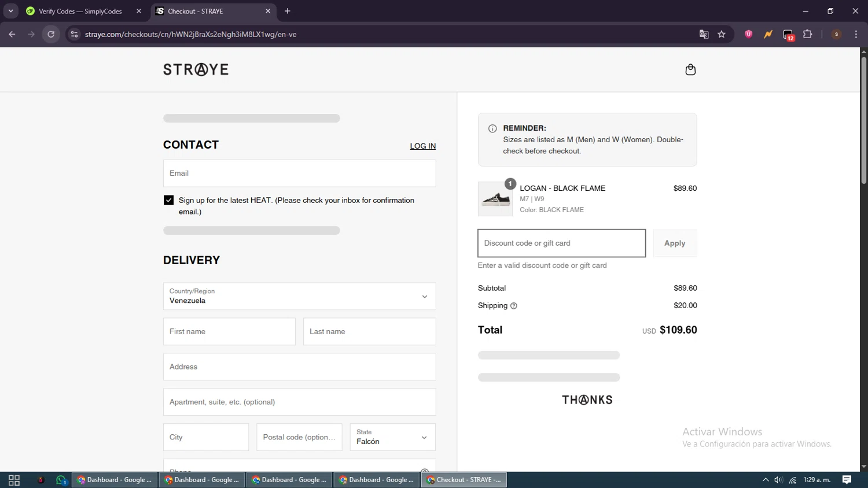Open the Country/Region dropdown
The width and height of the screenshot is (868, 488).
[299, 296]
